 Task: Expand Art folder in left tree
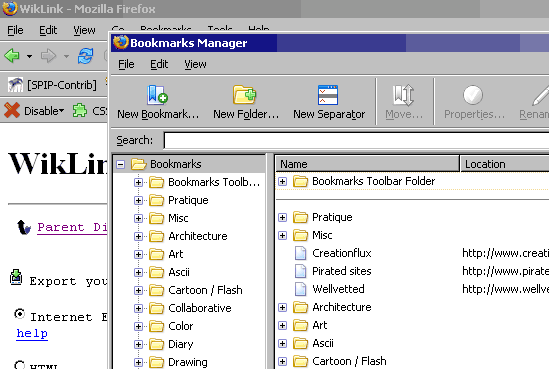(x=138, y=254)
